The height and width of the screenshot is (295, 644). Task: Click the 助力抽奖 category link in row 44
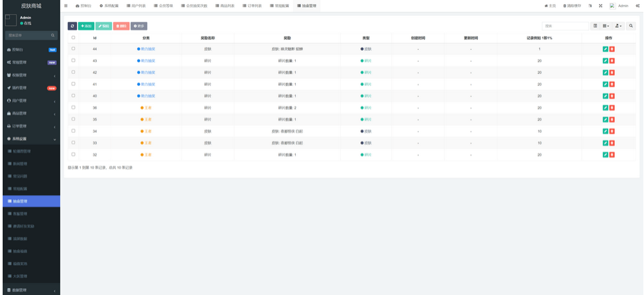tap(146, 49)
